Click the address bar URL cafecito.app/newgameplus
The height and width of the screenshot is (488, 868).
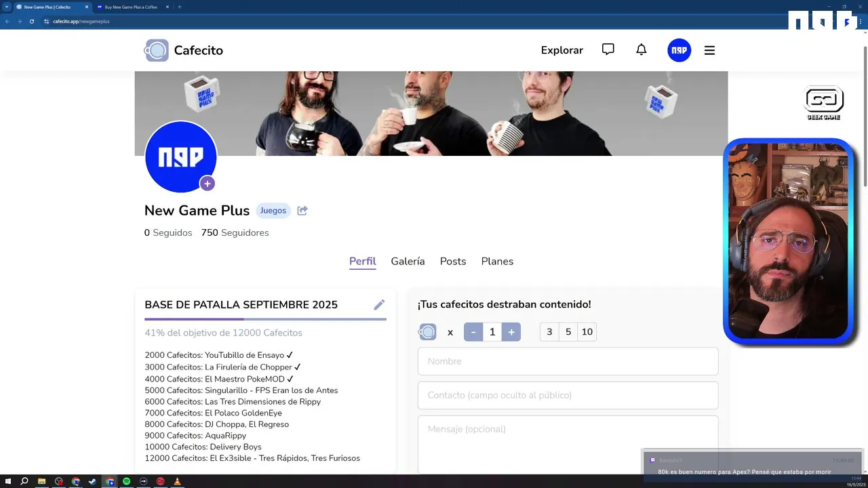[81, 21]
